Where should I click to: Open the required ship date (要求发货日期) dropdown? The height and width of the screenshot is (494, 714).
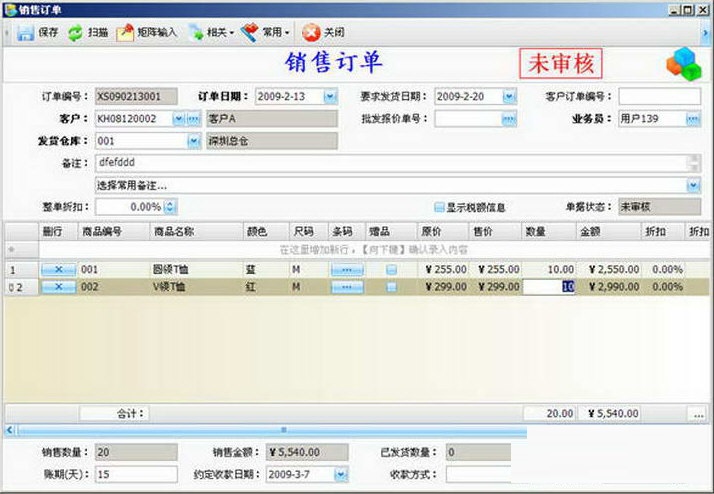[x=509, y=97]
